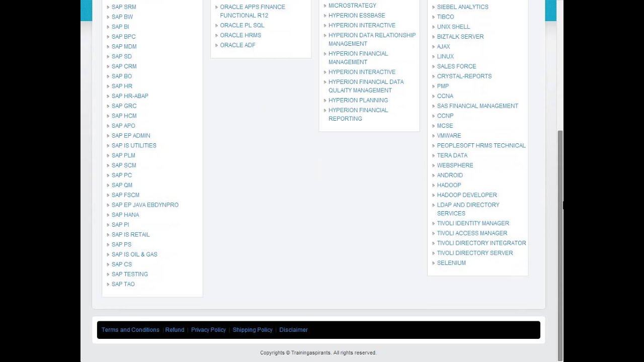The image size is (644, 362).
Task: Select the ANDROID course link
Action: (450, 175)
